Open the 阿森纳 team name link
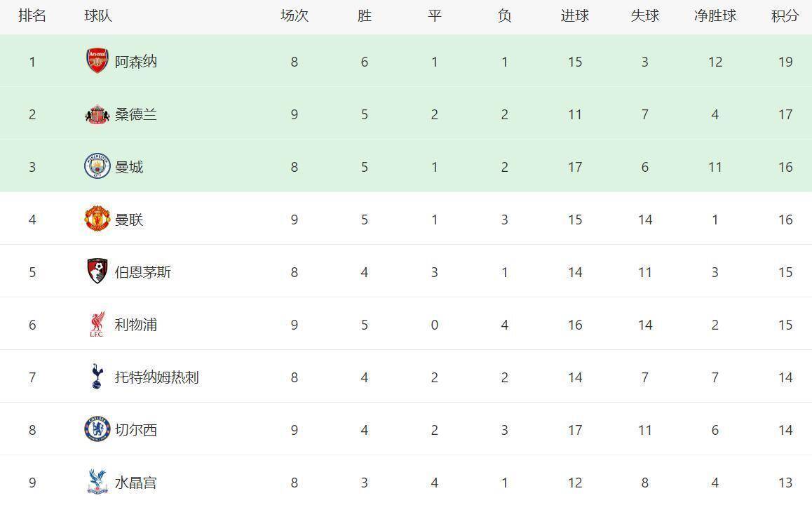812x505 pixels. 136,62
